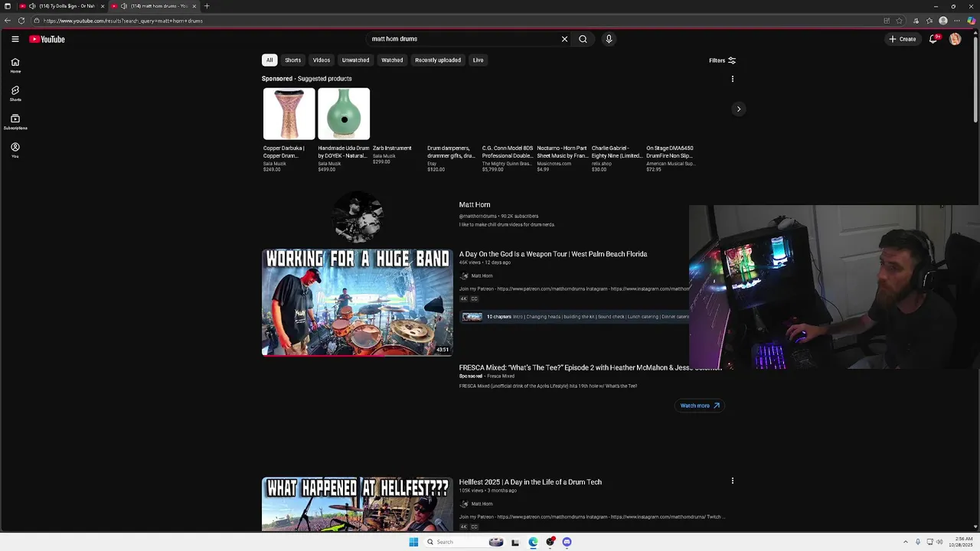Viewport: 980px width, 551px height.
Task: Open Subscriptions in the YouTube sidebar
Action: coord(15,122)
